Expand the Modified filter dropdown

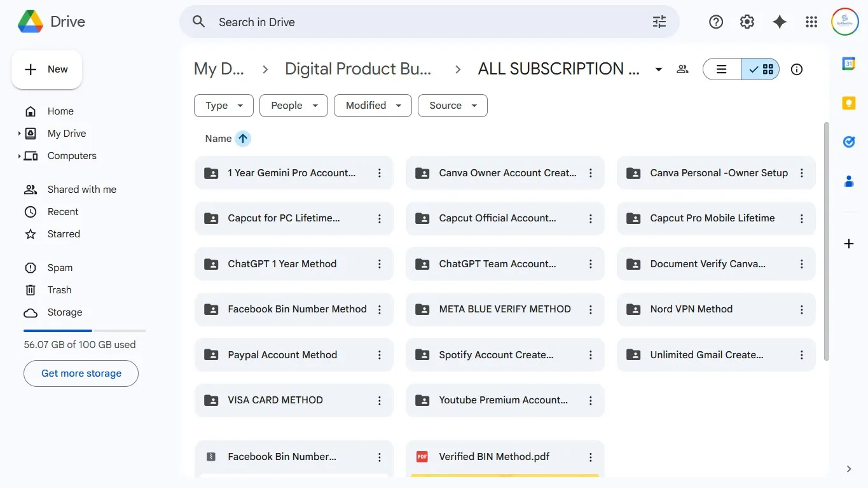373,106
